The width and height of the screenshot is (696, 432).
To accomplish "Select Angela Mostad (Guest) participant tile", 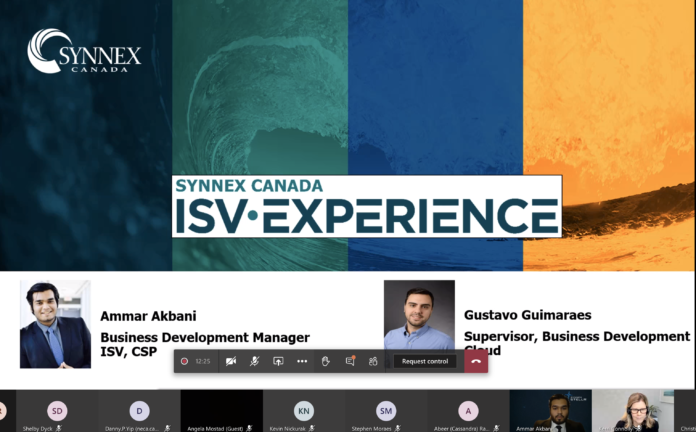I will (221, 411).
